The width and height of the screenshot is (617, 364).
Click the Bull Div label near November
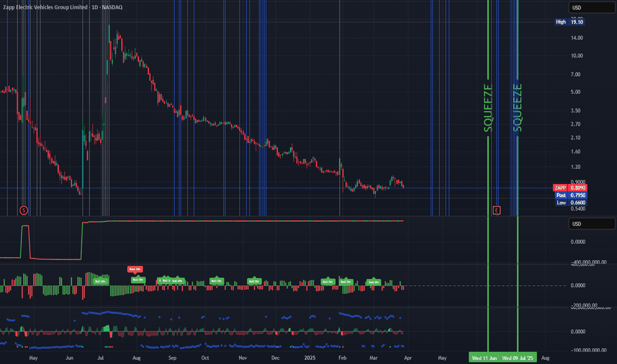254,281
